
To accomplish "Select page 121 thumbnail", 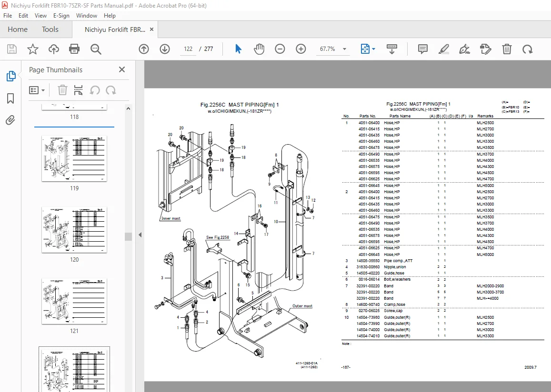I will coord(74,301).
